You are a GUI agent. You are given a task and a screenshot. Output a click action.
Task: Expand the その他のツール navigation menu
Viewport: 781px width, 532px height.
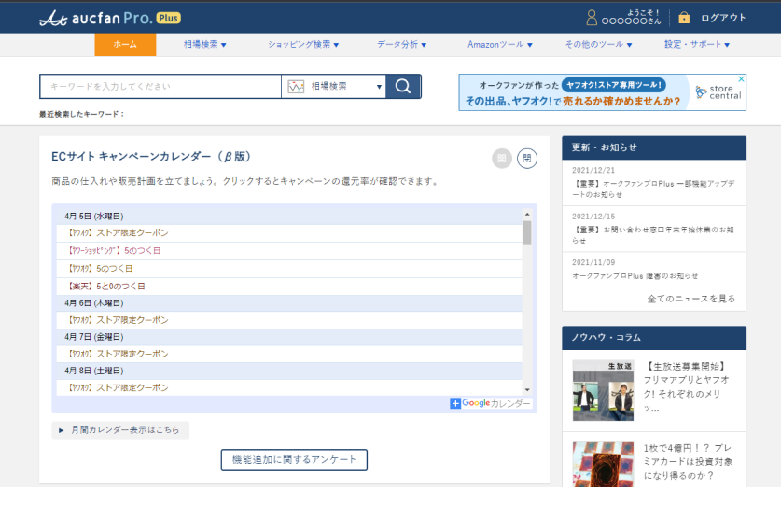pyautogui.click(x=598, y=45)
